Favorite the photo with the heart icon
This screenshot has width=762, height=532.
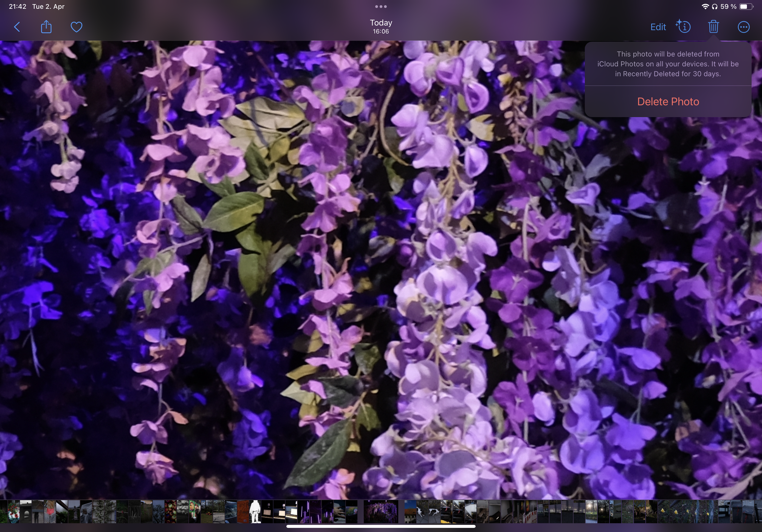click(x=77, y=27)
